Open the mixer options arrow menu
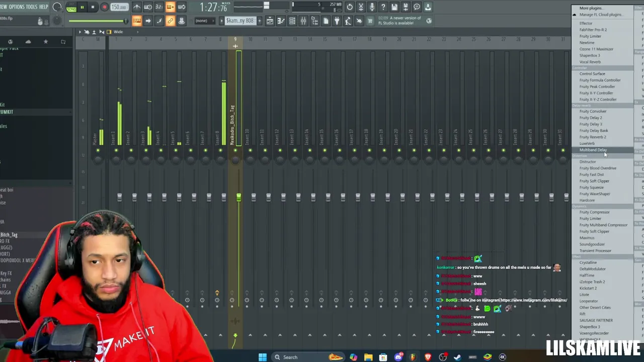 point(79,32)
